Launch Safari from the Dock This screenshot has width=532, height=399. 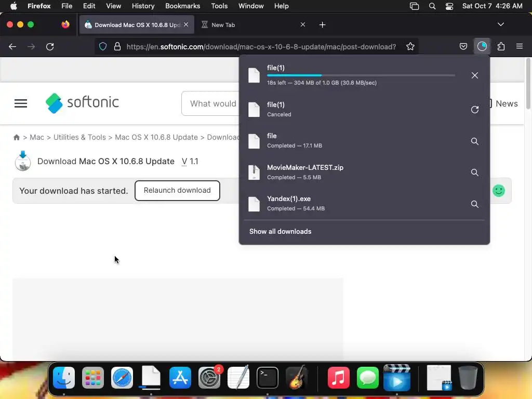122,378
